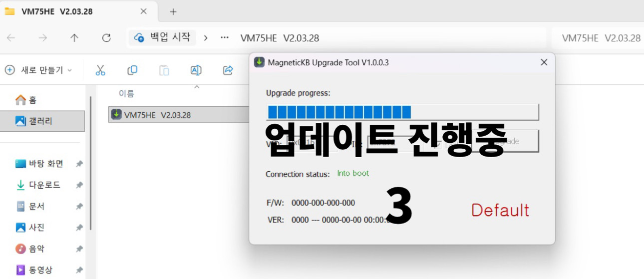The width and height of the screenshot is (644, 279).
Task: Unpin 사진 using its pin icon
Action: (x=79, y=228)
